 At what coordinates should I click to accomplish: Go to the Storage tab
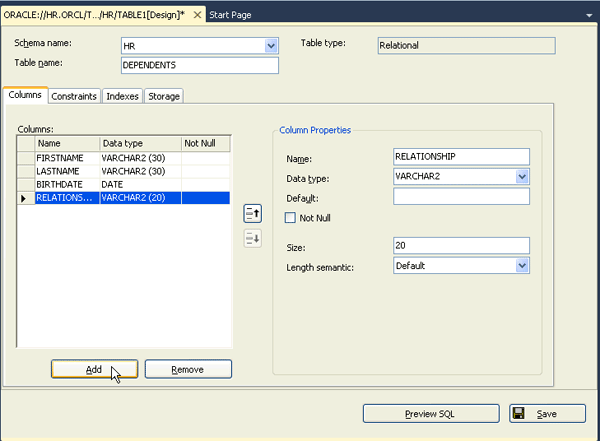tap(164, 96)
